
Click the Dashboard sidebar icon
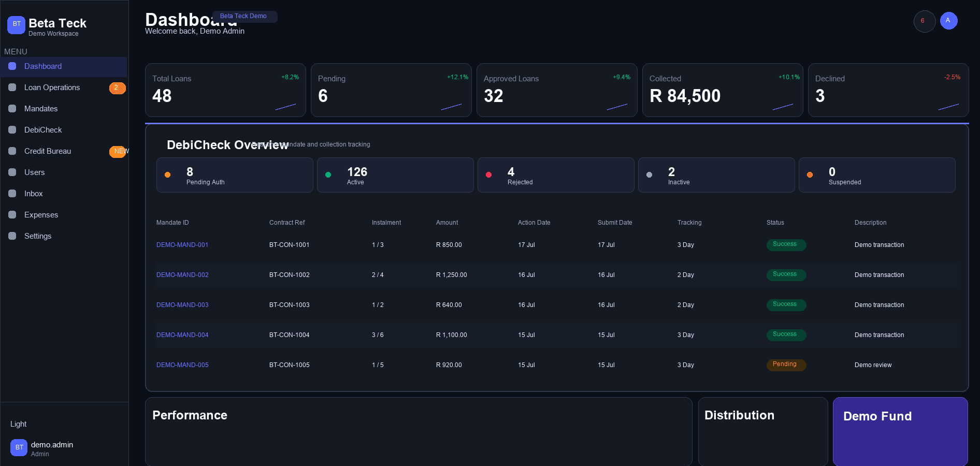12,66
